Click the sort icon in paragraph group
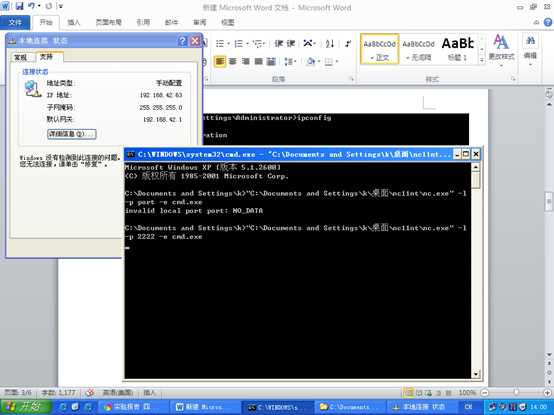The image size is (554, 415). pos(330,43)
